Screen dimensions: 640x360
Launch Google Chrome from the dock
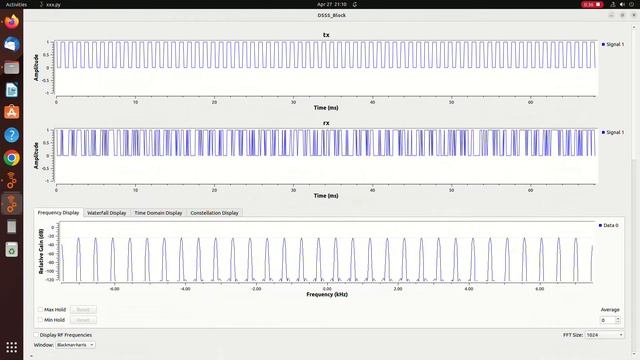[11, 158]
